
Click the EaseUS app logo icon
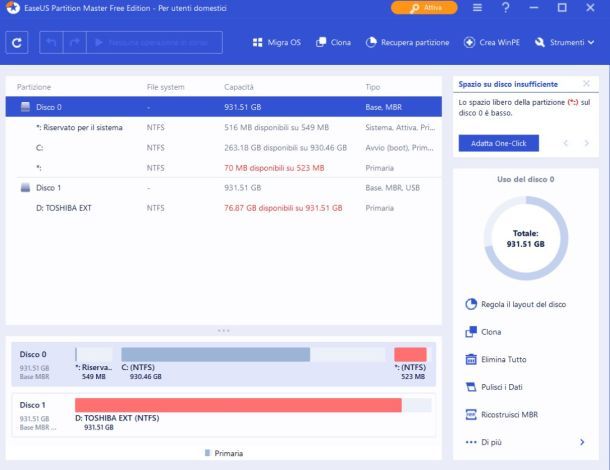[13, 8]
